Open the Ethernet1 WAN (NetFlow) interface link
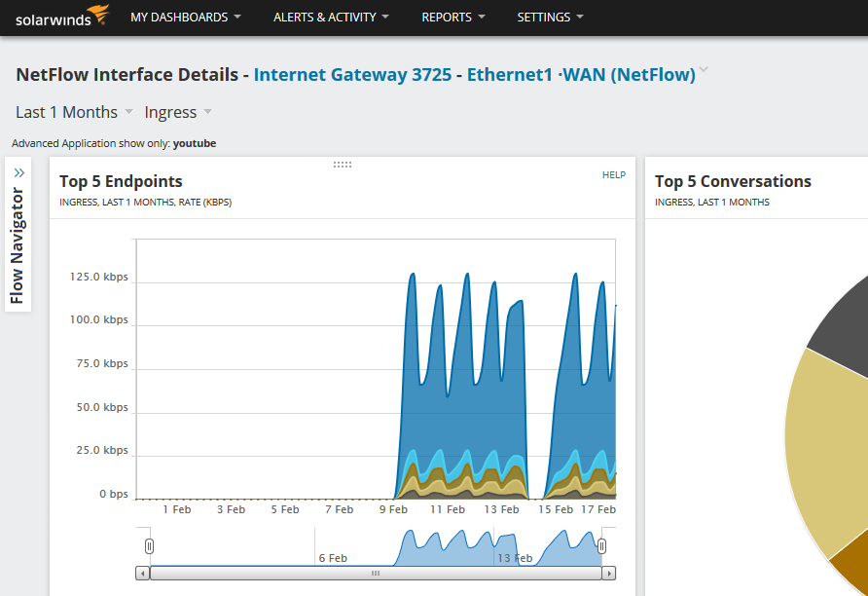 pyautogui.click(x=581, y=75)
